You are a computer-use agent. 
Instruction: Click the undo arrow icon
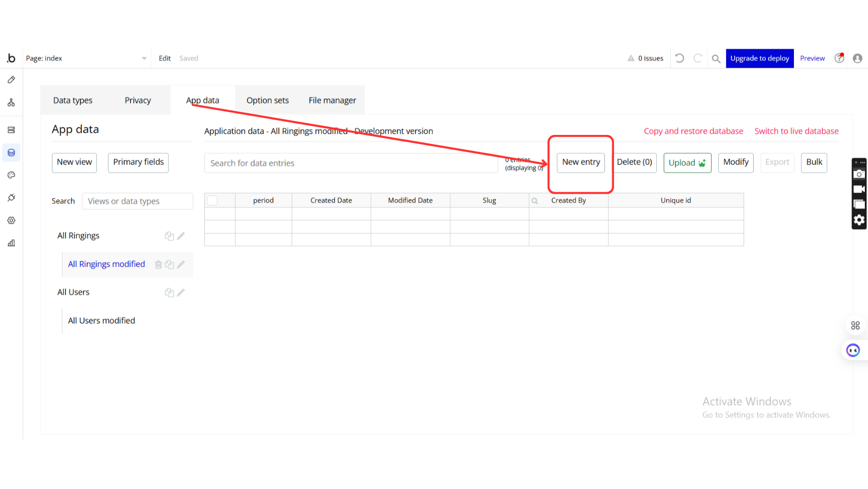point(680,58)
